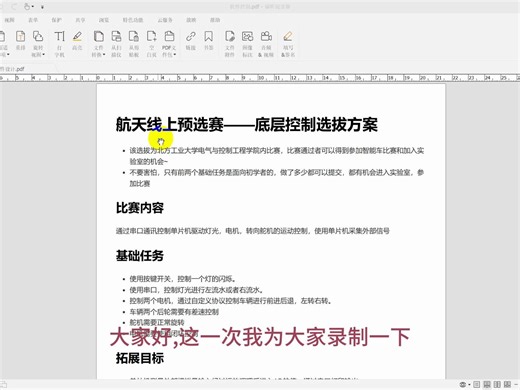Open the eye view-mode dropdown arrow in status bar
520x390 pixels.
pos(469,384)
